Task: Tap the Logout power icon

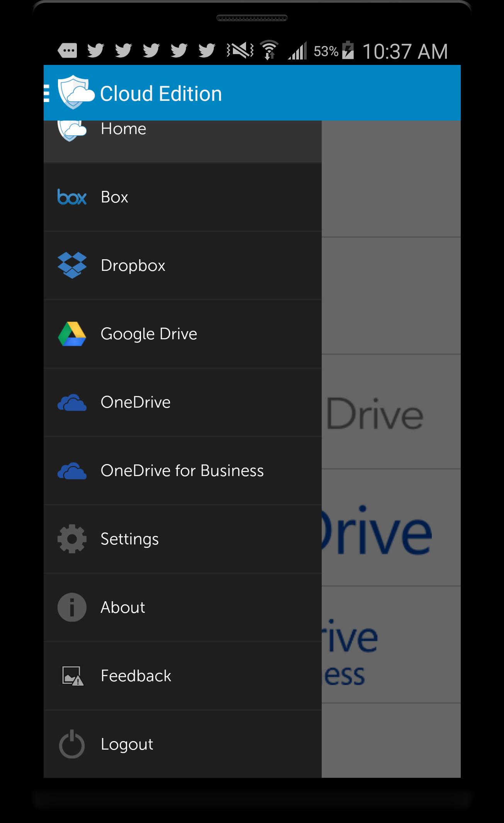Action: (x=72, y=744)
